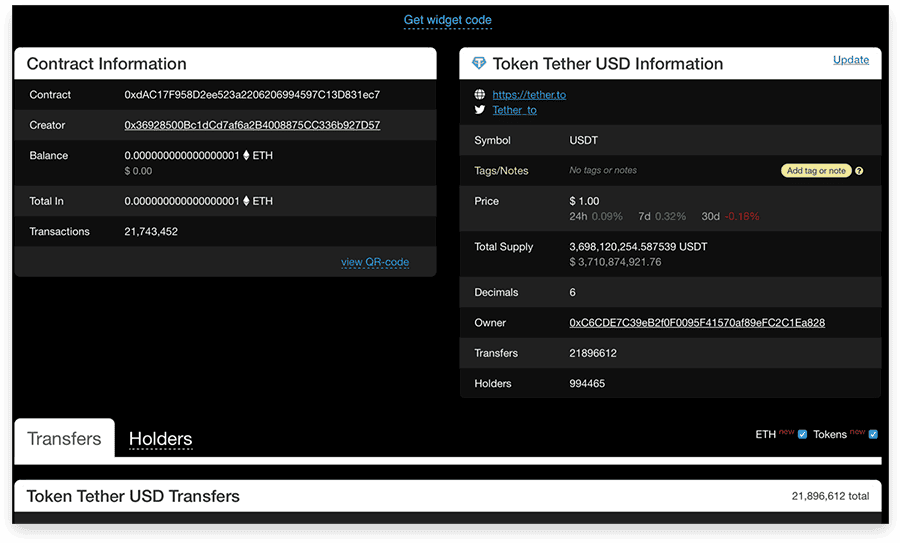Toggle the Tokens checkbox
Screen dimensions: 900x543
pyautogui.click(x=873, y=434)
